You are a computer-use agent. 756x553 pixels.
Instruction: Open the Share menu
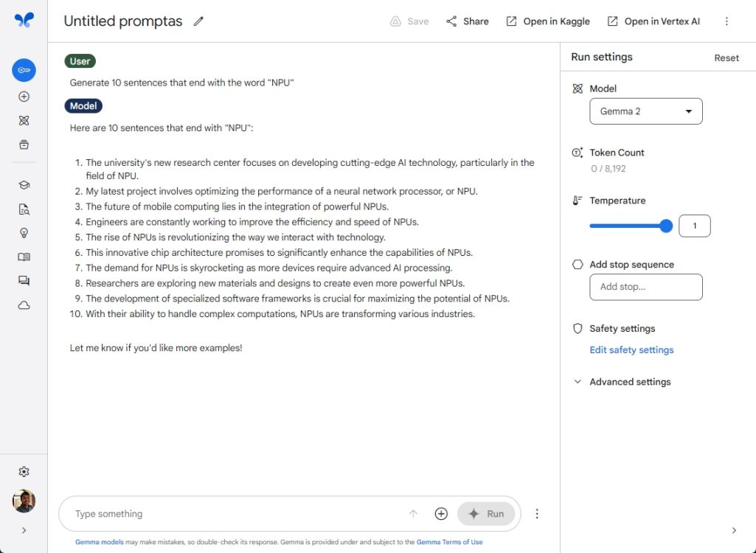[467, 21]
